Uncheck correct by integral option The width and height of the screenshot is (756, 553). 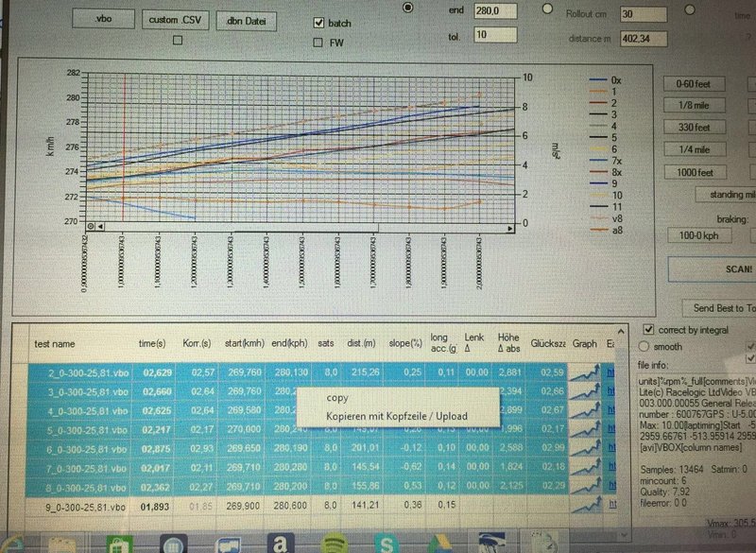click(648, 329)
